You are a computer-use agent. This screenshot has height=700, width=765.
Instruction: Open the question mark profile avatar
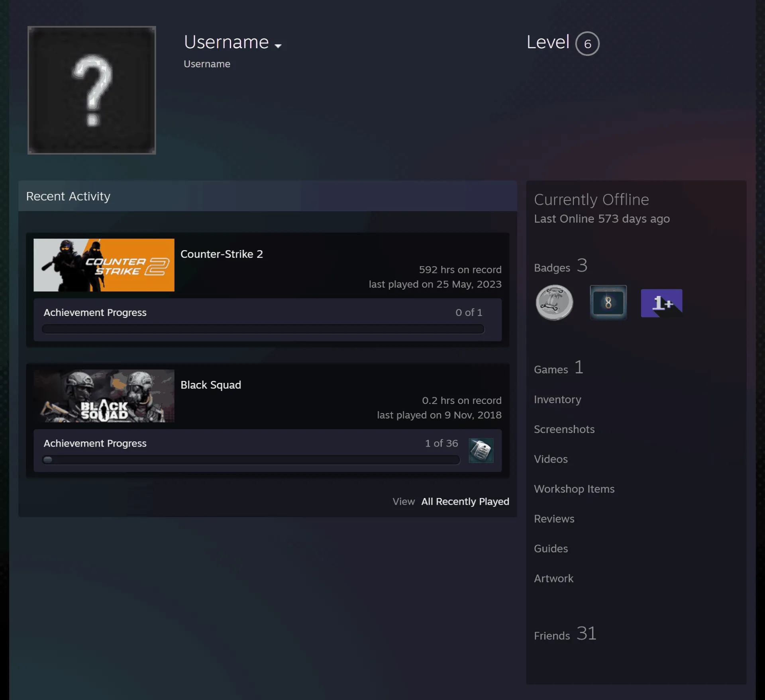[92, 90]
